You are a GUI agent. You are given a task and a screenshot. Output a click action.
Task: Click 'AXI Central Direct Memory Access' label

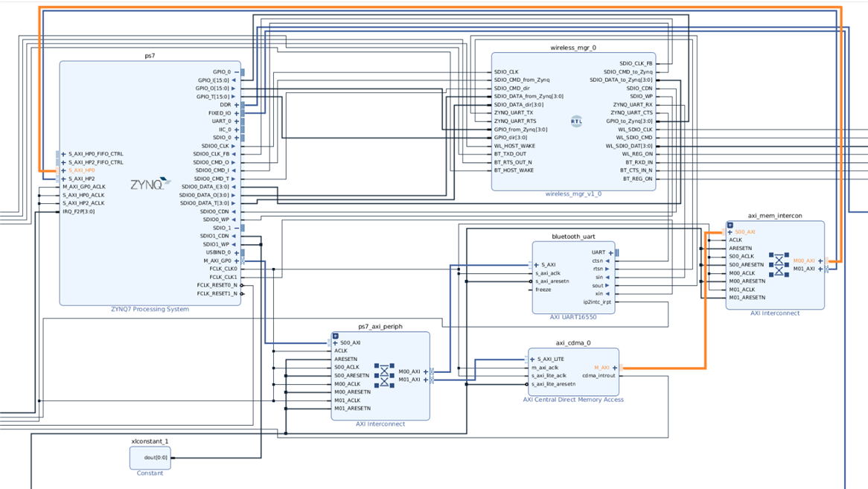coord(573,400)
